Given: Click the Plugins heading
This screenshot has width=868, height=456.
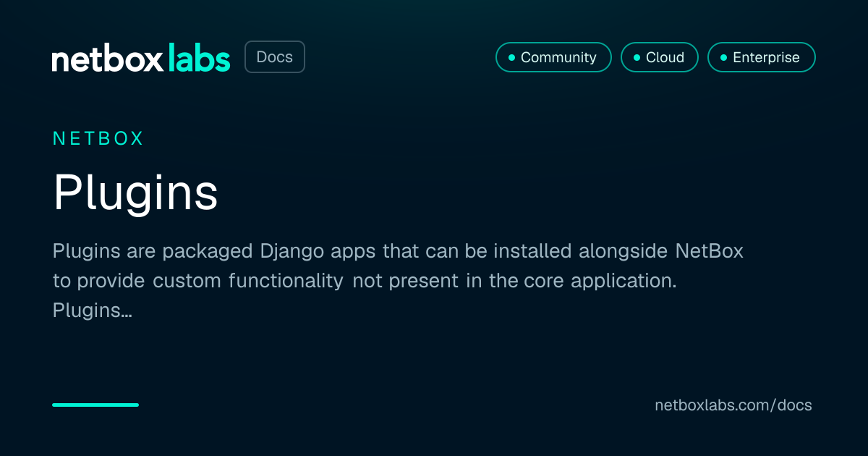Looking at the screenshot, I should pyautogui.click(x=135, y=193).
